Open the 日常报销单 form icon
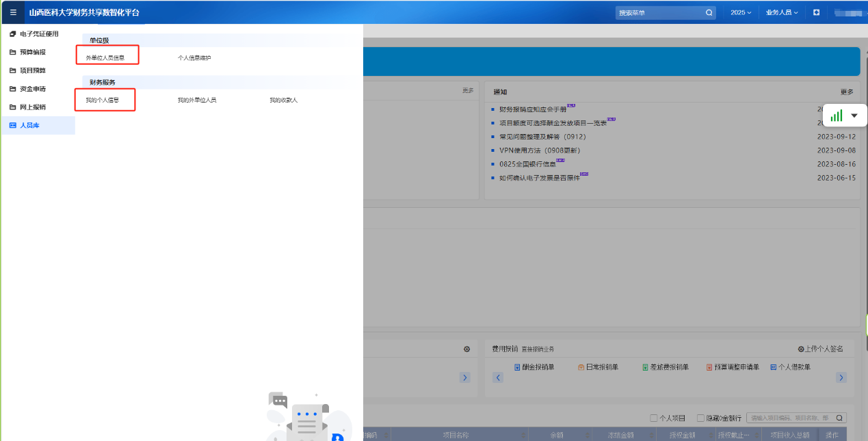Viewport: 868px width, 441px height. [581, 367]
